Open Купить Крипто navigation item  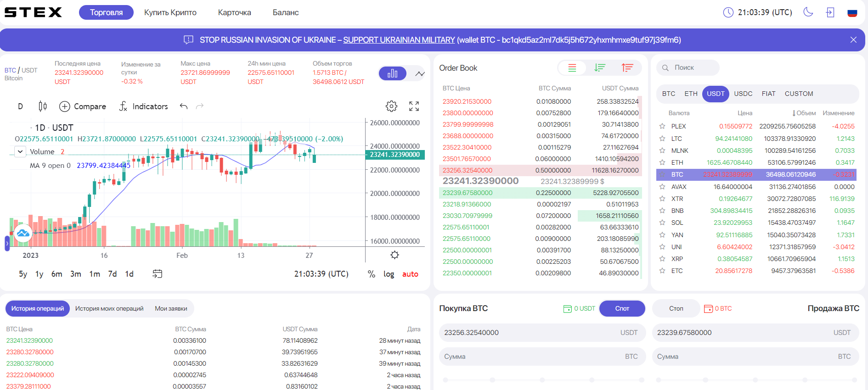(170, 12)
